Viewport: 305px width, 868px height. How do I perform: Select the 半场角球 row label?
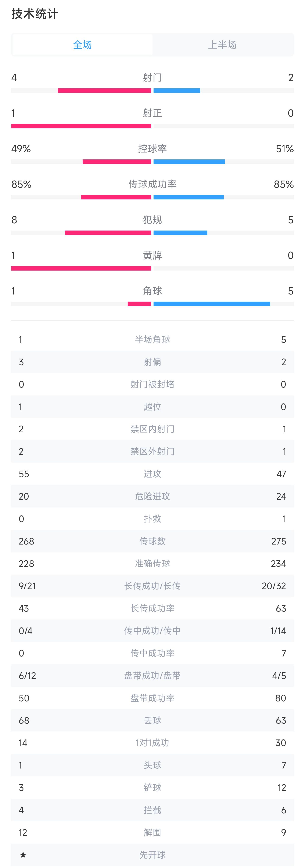coord(152,340)
